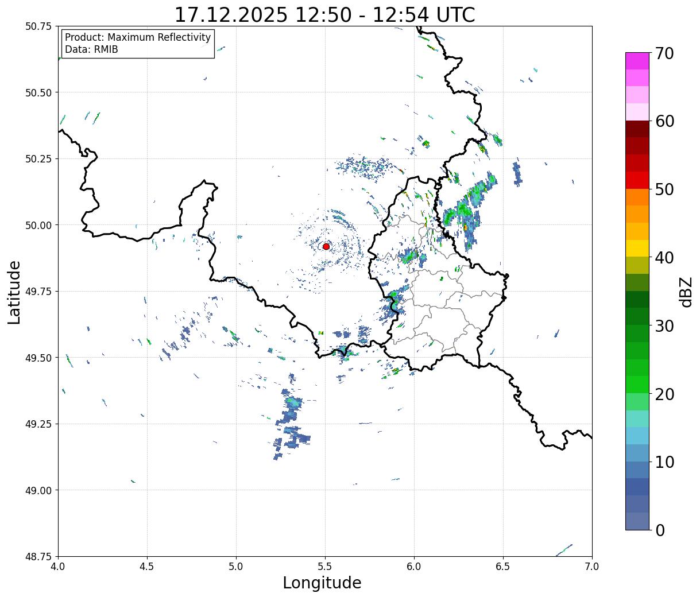Click the x-axis tick label 4.0

click(58, 566)
